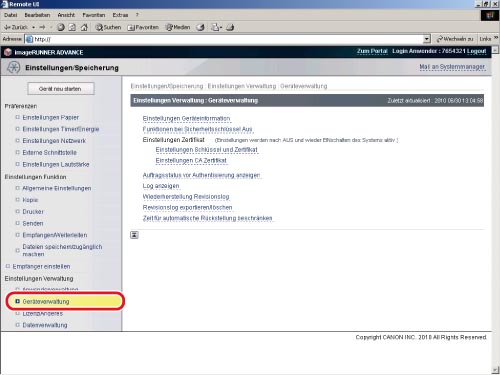Open Revisionslog exportieren/löschen link
Screen dimensions: 500x375
point(187,207)
